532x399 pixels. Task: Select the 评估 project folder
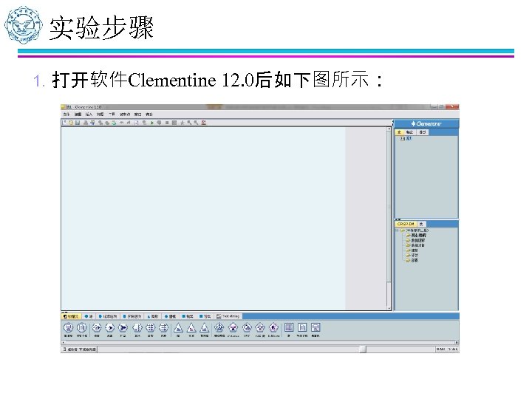pyautogui.click(x=412, y=255)
